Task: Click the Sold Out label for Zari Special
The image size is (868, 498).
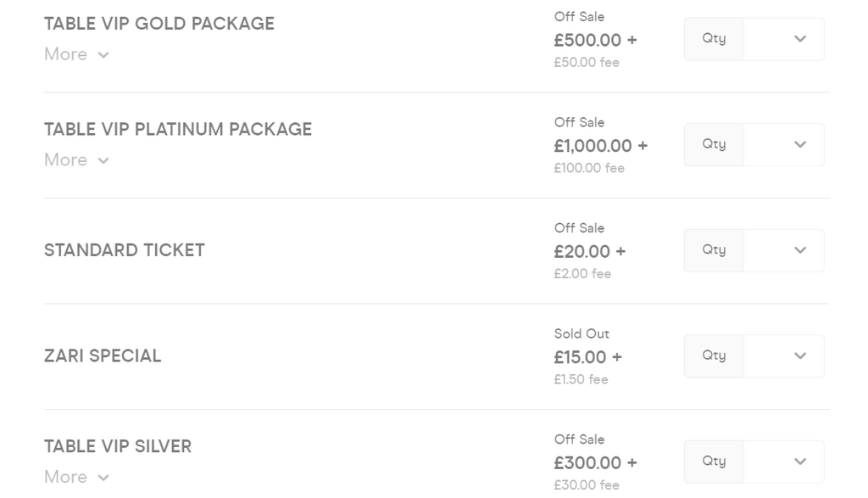Action: pyautogui.click(x=581, y=334)
